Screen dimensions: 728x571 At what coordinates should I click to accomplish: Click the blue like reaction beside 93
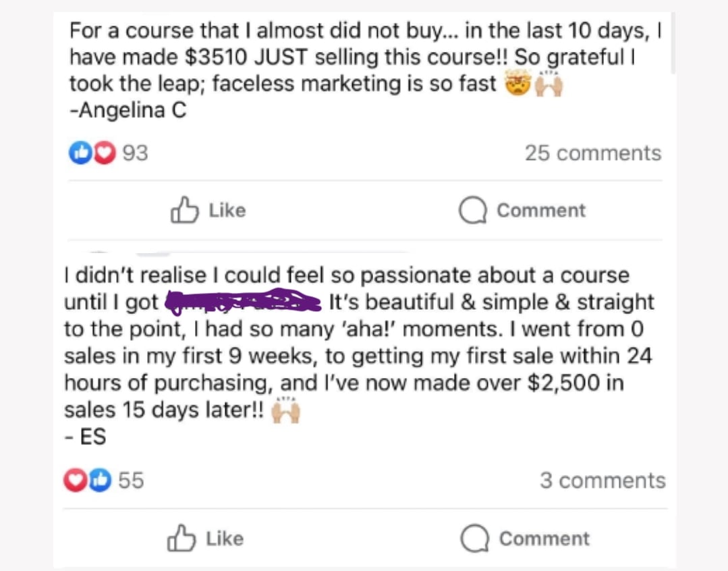pyautogui.click(x=80, y=153)
